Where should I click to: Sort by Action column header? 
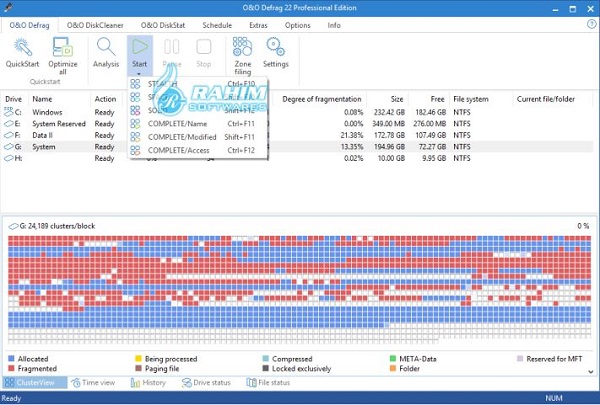click(x=105, y=99)
